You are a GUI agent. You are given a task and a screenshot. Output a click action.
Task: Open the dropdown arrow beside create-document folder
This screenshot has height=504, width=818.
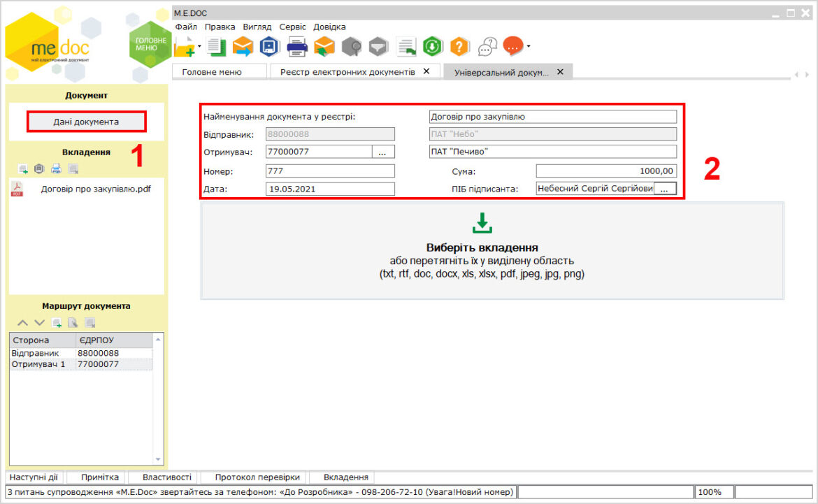200,46
